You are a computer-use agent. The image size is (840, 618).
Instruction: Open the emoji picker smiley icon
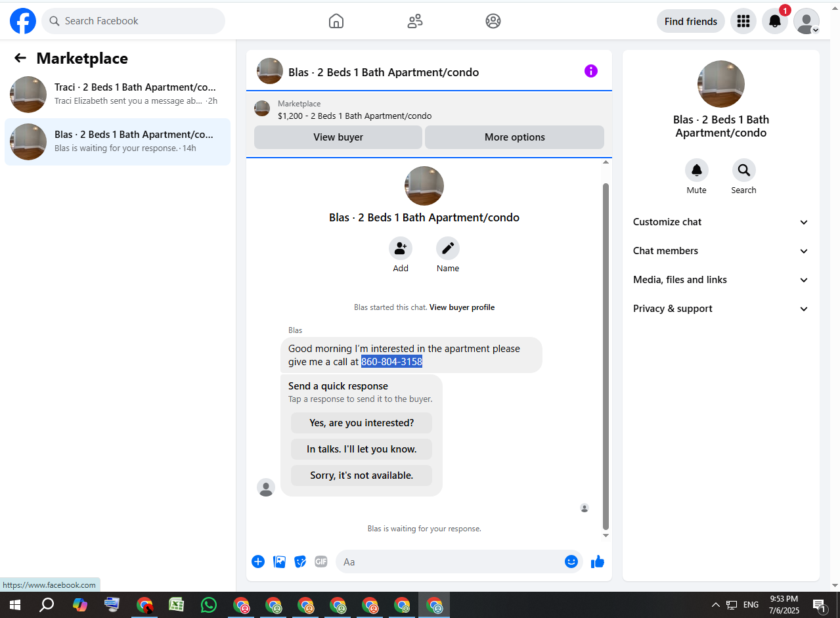click(571, 562)
